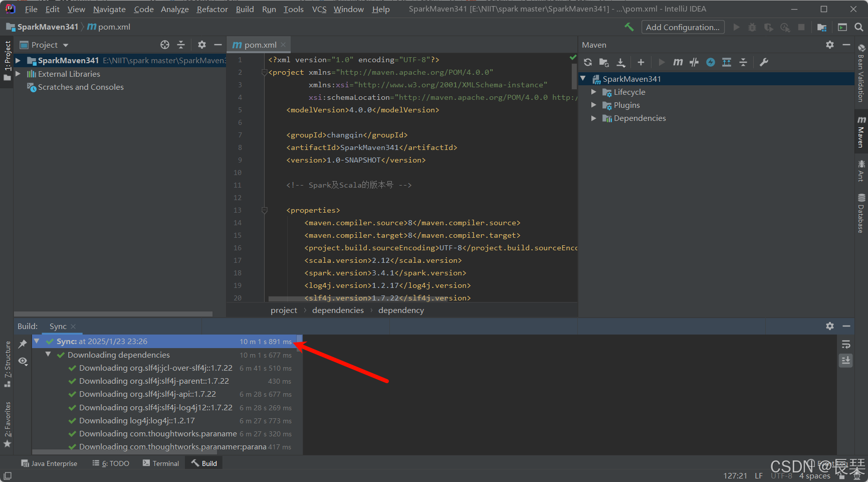Collapse the Downloading dependencies tree item
This screenshot has width=868, height=482.
[x=48, y=355]
